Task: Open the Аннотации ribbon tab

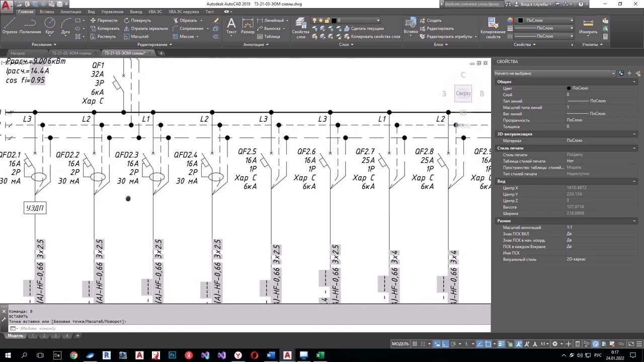Action: (x=70, y=12)
